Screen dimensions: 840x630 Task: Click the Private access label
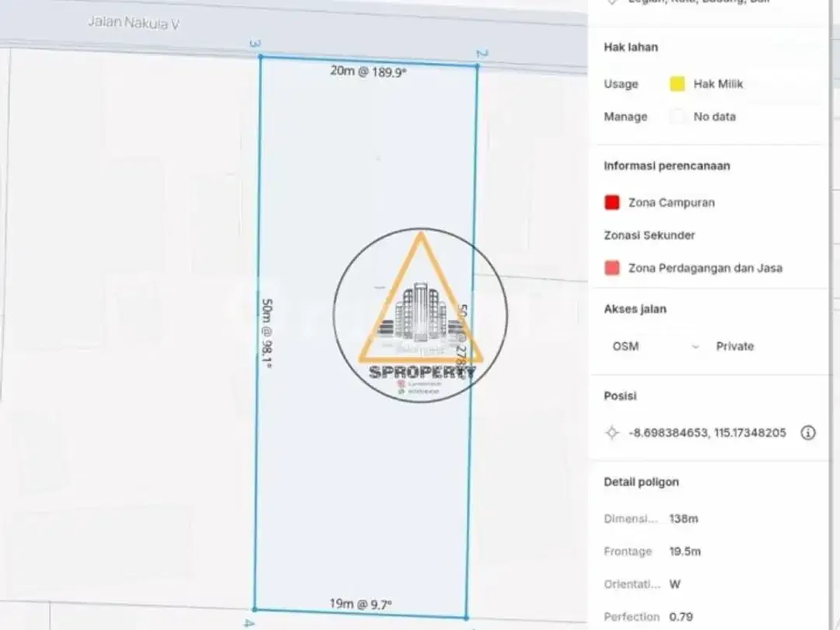coord(735,346)
